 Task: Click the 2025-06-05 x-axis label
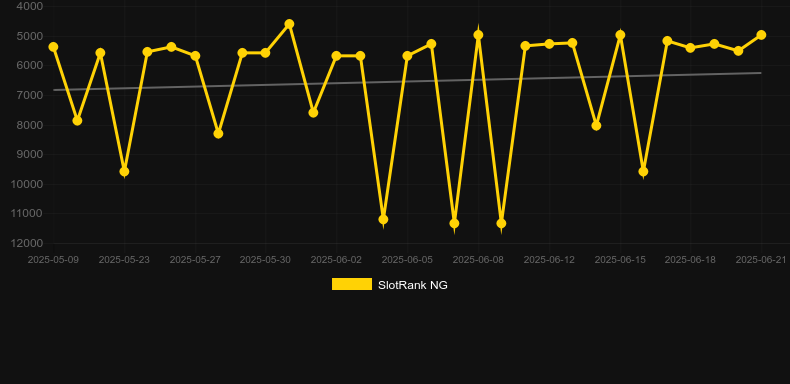[x=407, y=260]
